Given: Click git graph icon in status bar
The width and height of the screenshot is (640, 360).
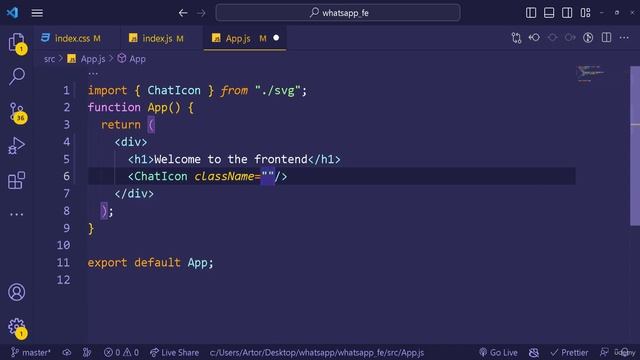Looking at the screenshot, I should [x=87, y=352].
